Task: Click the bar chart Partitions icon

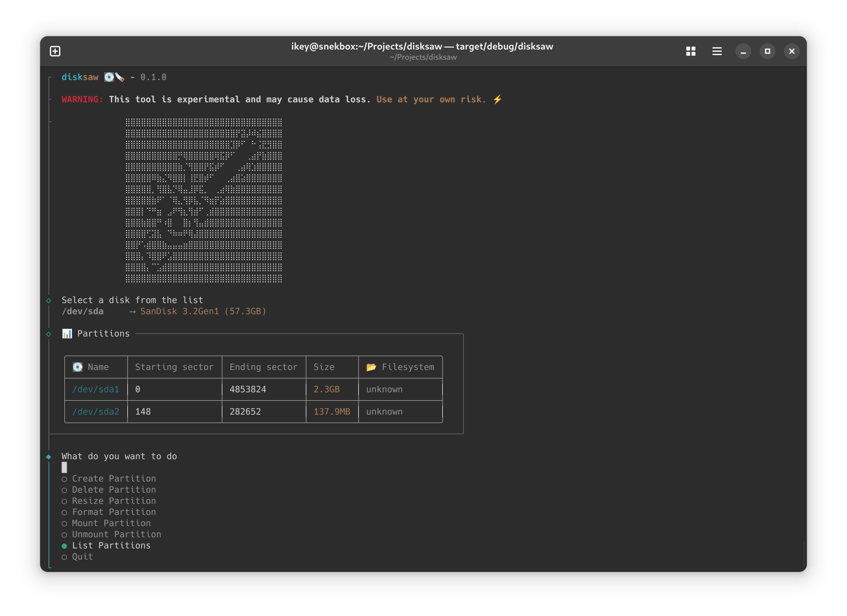Action: pos(67,333)
